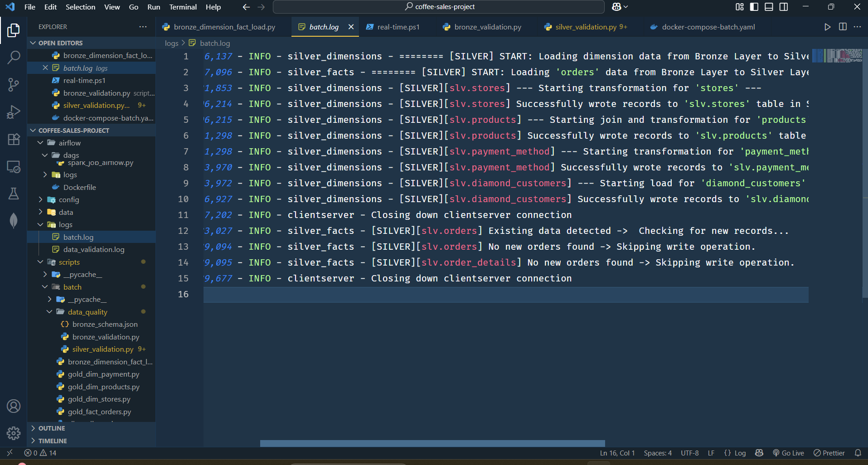Open Customize Layout icon
This screenshot has height=465, width=868.
click(740, 7)
